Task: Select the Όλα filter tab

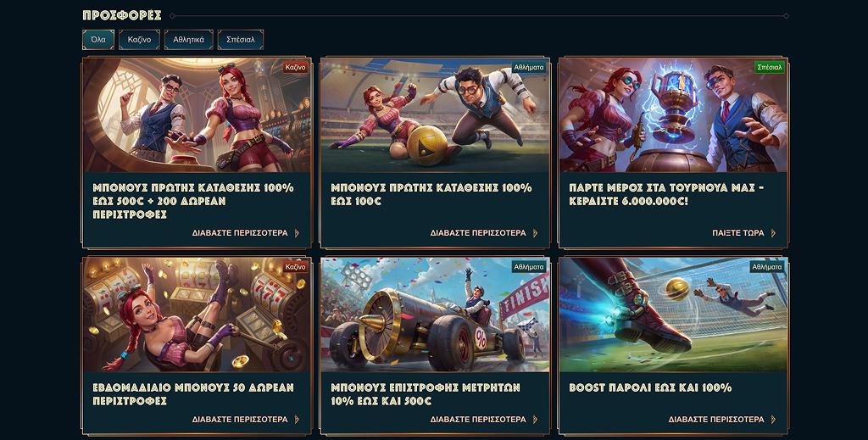Action: click(x=98, y=40)
